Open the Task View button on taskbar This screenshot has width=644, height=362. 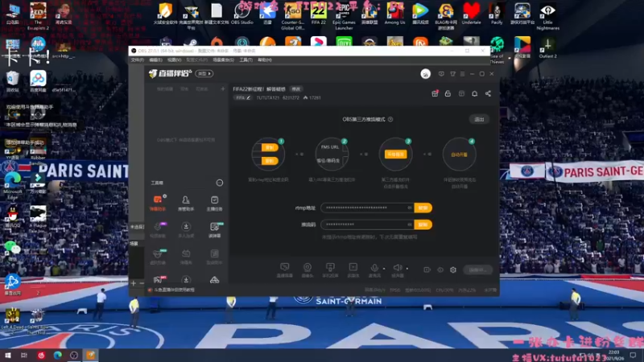coord(24,355)
